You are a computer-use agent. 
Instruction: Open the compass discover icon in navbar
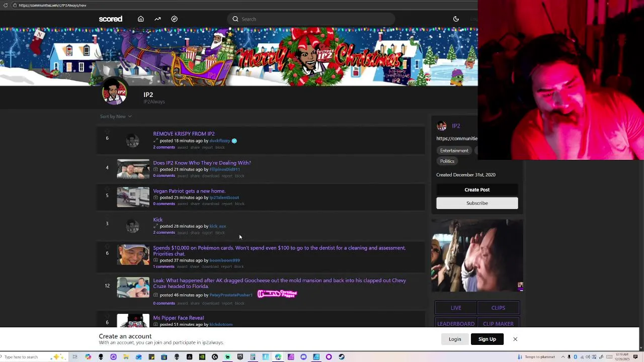(x=174, y=19)
